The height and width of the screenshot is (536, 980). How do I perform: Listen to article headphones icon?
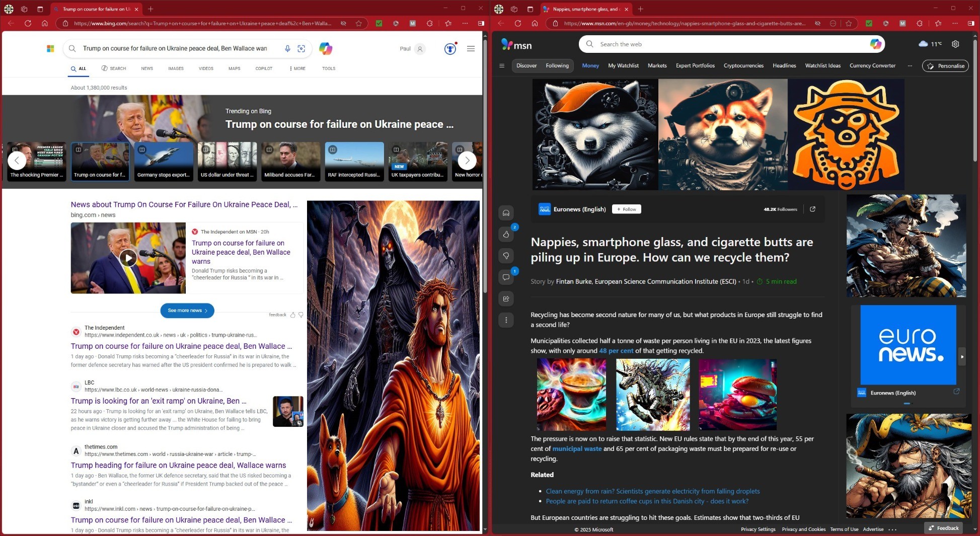506,213
